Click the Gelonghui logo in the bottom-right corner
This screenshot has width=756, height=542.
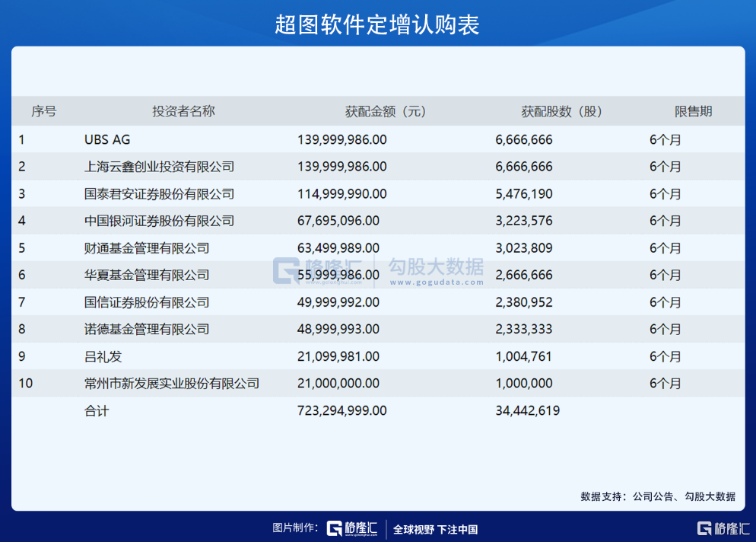[723, 528]
